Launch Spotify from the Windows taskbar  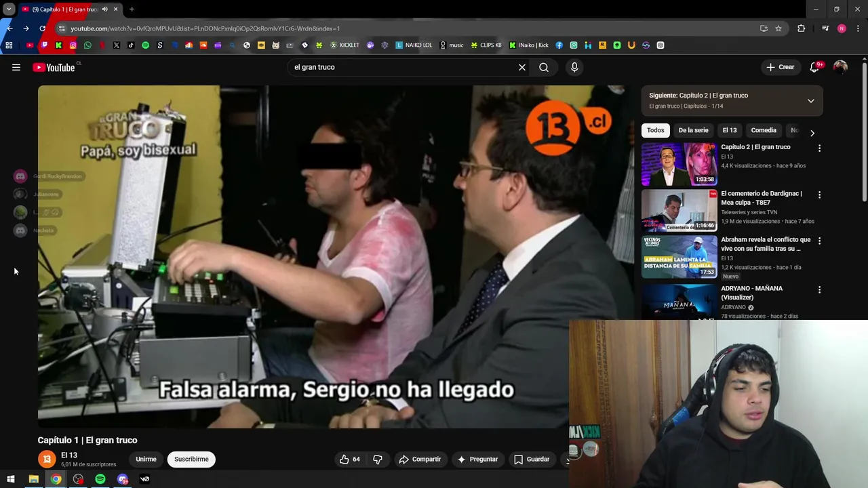pyautogui.click(x=100, y=479)
